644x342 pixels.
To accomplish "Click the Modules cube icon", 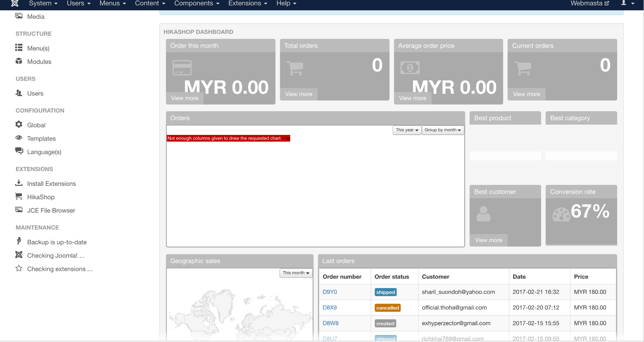I will pos(19,61).
